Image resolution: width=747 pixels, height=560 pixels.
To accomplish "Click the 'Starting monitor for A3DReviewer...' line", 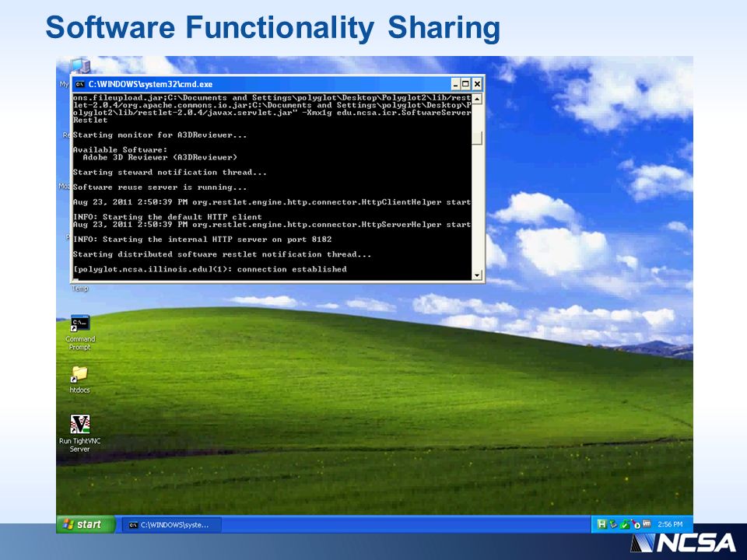I will pyautogui.click(x=160, y=135).
